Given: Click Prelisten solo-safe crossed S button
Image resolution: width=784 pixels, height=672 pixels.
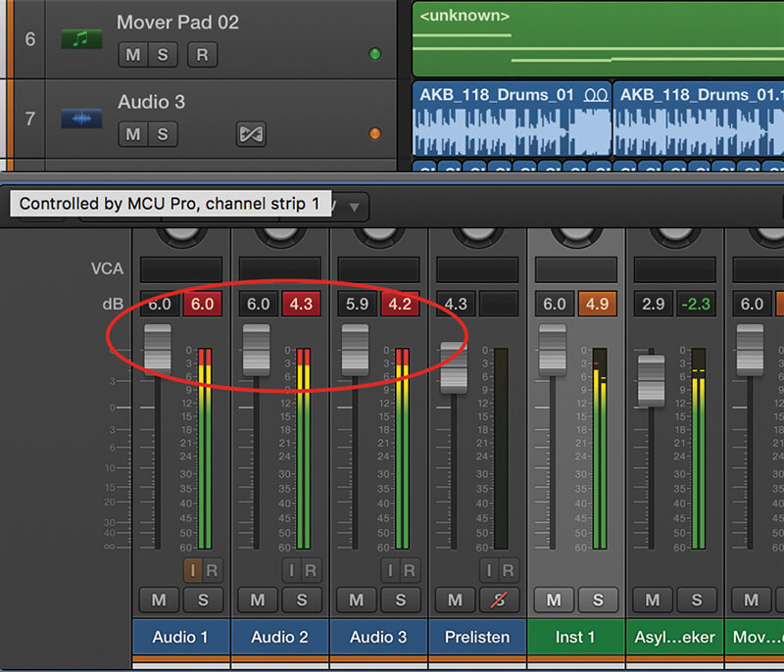Looking at the screenshot, I should (499, 600).
